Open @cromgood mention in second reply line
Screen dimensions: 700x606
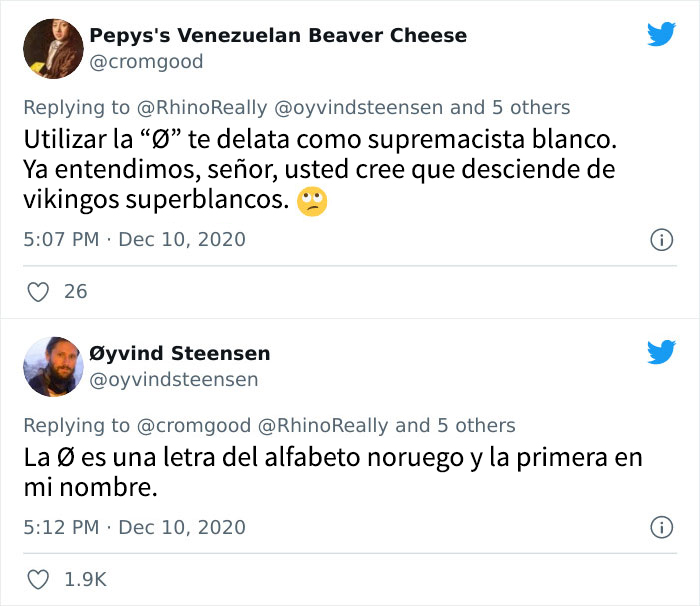tap(190, 425)
